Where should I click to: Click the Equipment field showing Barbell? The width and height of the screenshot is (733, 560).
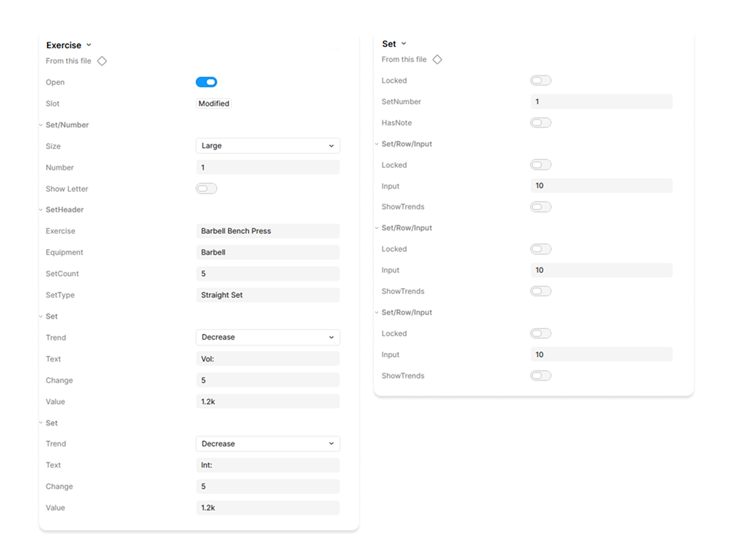[268, 252]
